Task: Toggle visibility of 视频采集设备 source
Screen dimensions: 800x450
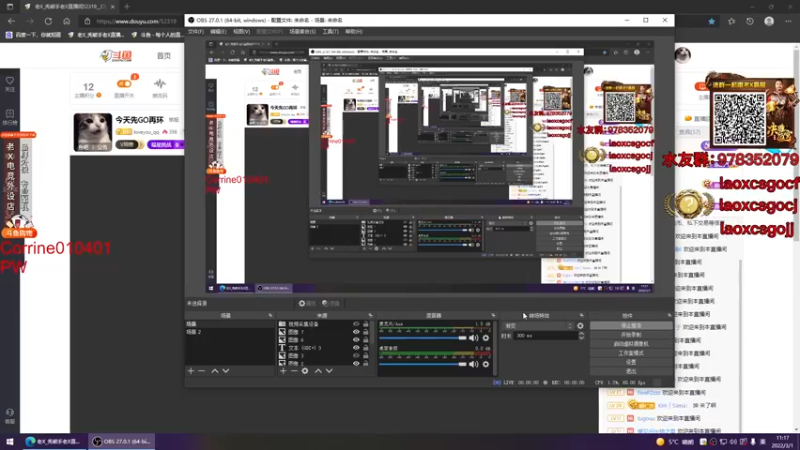Action: click(356, 324)
